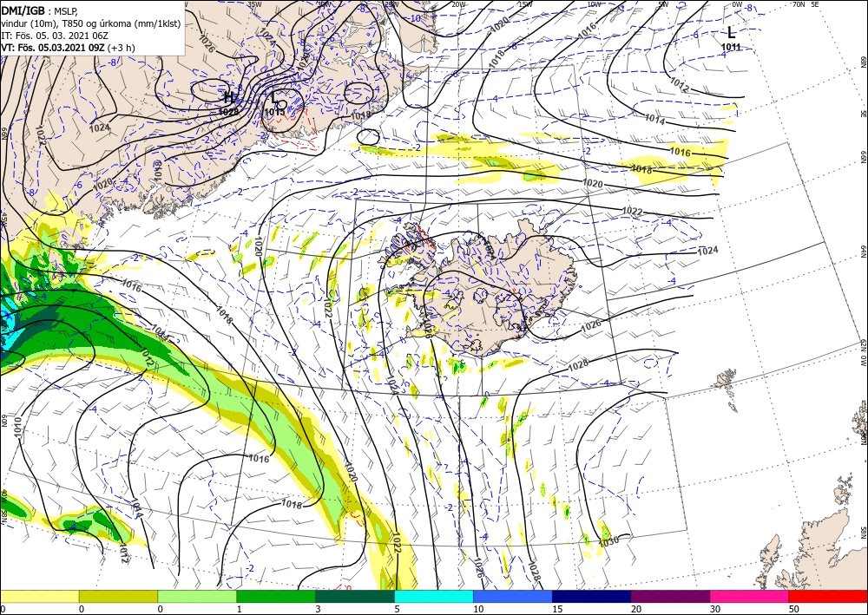Image resolution: width=868 pixels, height=615 pixels.
Task: Click the low pressure 'L' labeled 1011
Action: pyautogui.click(x=731, y=33)
